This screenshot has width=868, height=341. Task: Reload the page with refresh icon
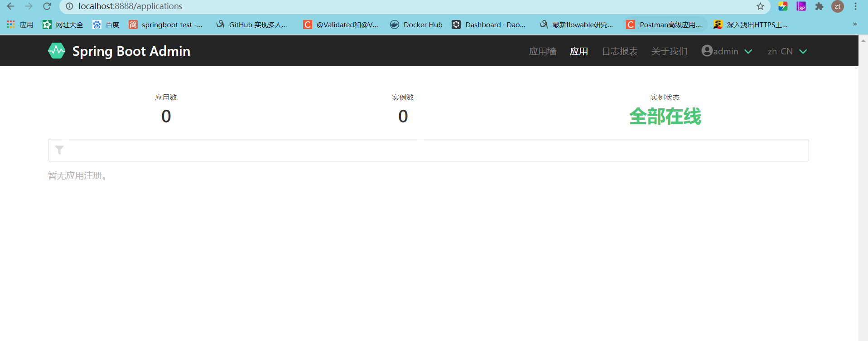click(x=47, y=6)
